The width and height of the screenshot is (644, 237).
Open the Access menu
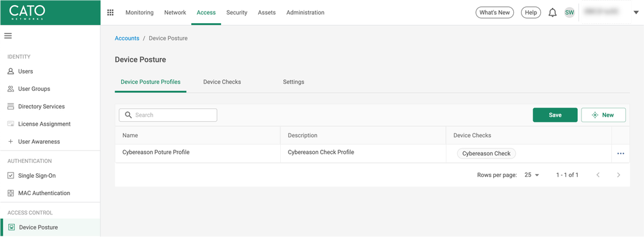206,13
